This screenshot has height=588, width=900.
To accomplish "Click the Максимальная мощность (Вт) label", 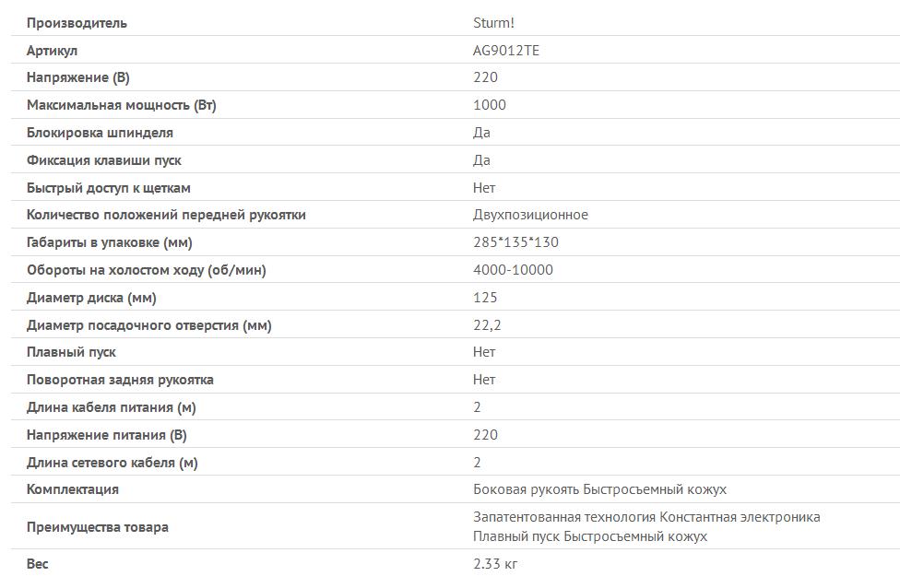I will [121, 106].
